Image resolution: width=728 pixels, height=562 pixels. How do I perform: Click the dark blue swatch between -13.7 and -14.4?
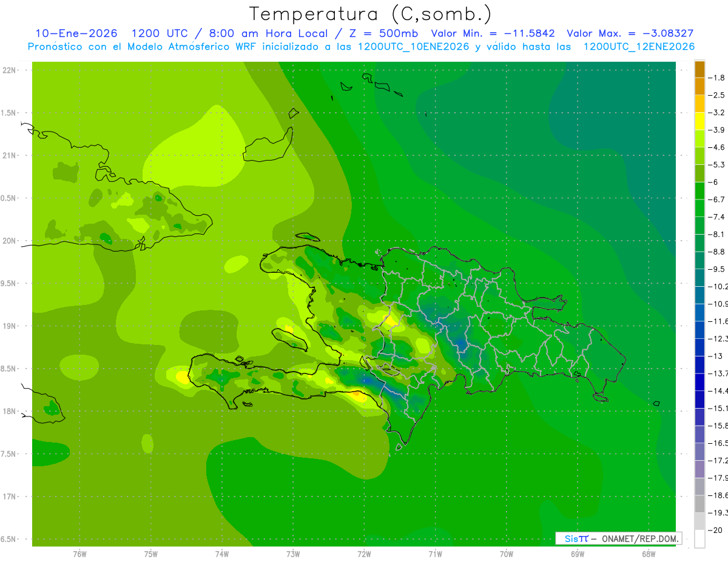(x=699, y=381)
